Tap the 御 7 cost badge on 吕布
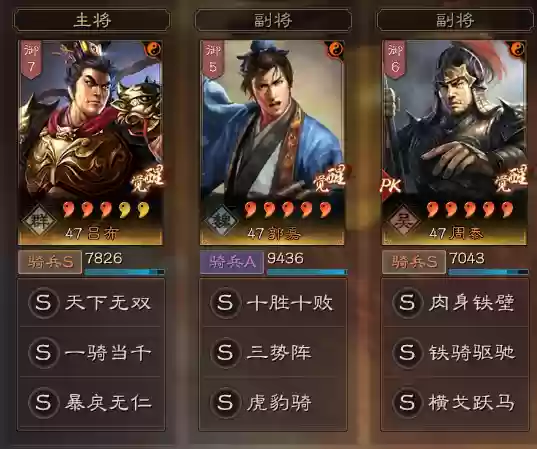The image size is (537, 449). pyautogui.click(x=32, y=59)
